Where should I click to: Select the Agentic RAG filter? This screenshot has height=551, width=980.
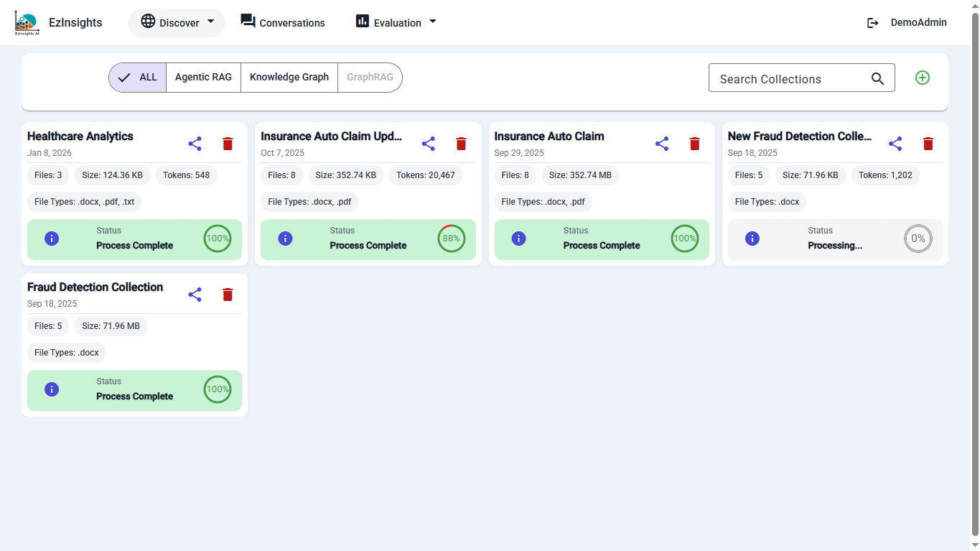point(203,78)
